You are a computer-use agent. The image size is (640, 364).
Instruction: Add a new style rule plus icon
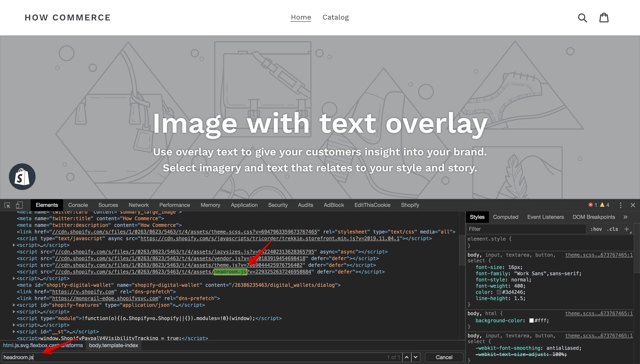(626, 229)
